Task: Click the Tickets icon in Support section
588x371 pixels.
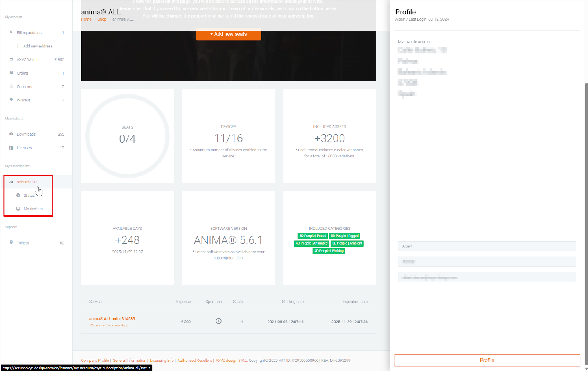Action: tap(11, 243)
